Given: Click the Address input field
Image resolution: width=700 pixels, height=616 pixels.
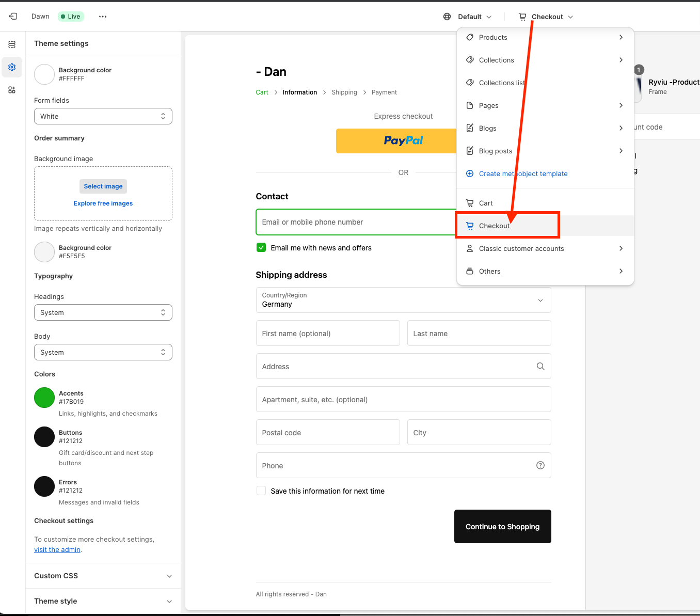Looking at the screenshot, I should [x=404, y=366].
